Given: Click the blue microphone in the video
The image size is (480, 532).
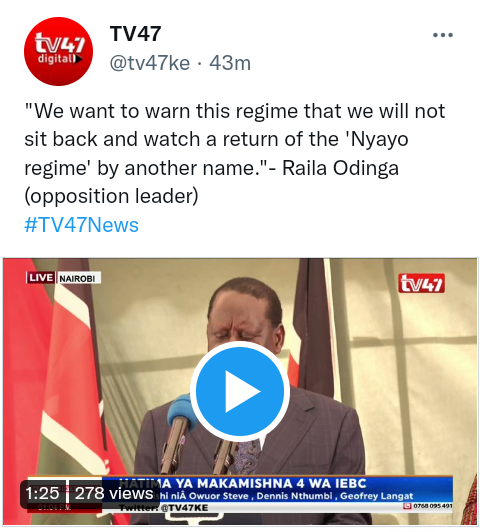Looking at the screenshot, I should (180, 411).
